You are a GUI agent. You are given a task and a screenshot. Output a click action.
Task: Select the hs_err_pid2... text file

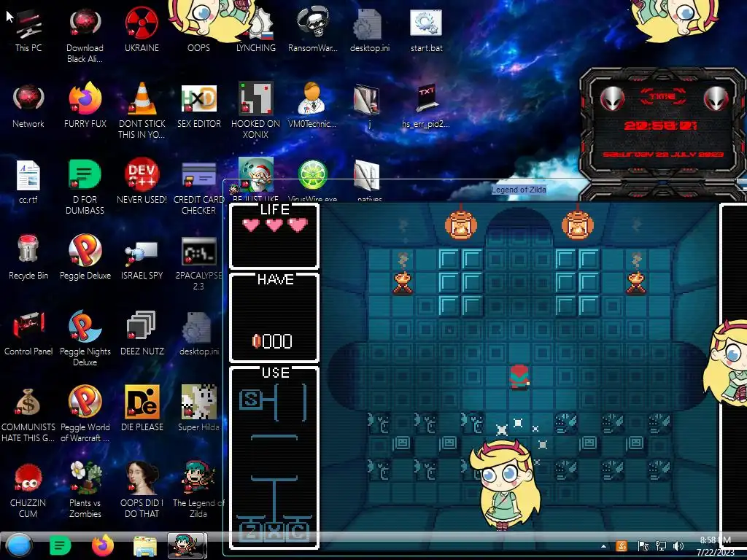tap(426, 107)
